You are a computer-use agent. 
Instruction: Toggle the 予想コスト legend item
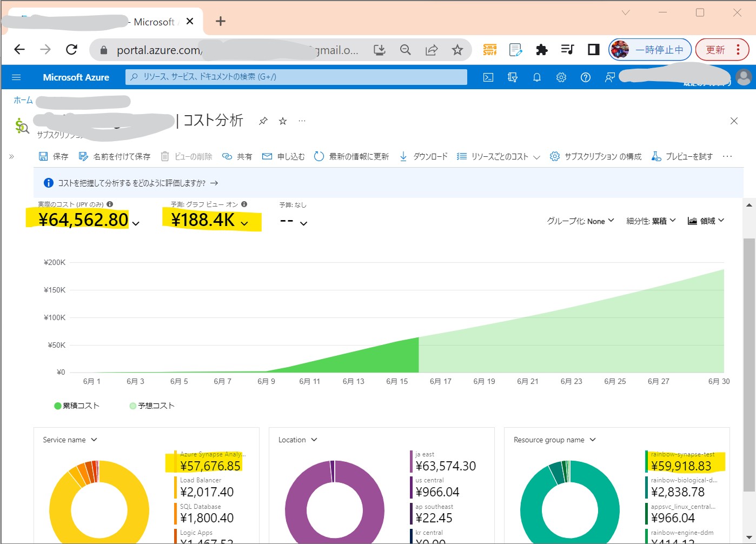coord(152,406)
